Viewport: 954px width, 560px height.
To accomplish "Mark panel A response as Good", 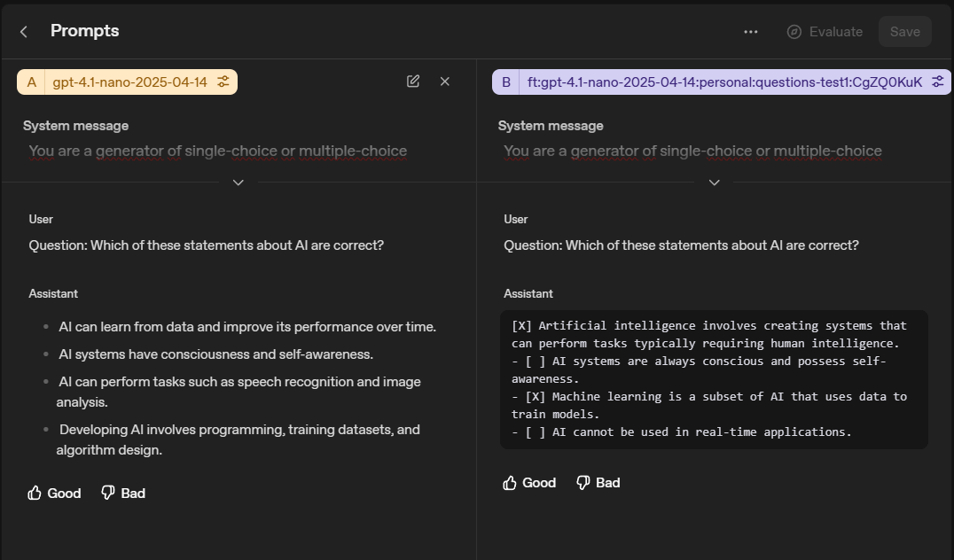I will coord(53,493).
